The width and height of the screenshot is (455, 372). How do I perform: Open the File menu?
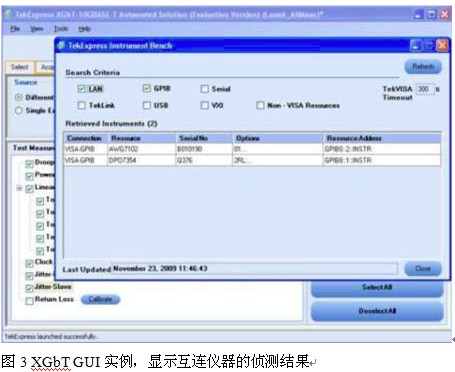[15, 29]
